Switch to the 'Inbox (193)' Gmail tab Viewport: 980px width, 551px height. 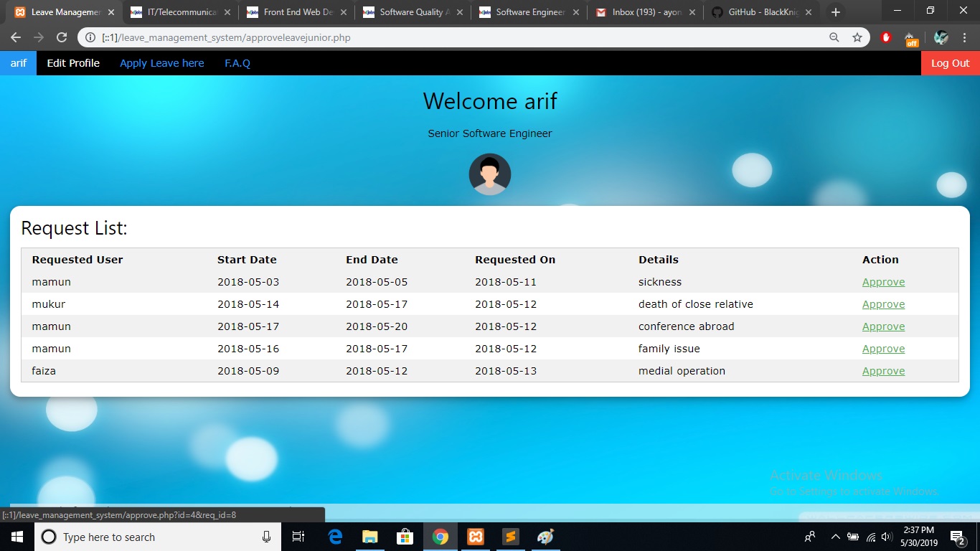point(639,11)
